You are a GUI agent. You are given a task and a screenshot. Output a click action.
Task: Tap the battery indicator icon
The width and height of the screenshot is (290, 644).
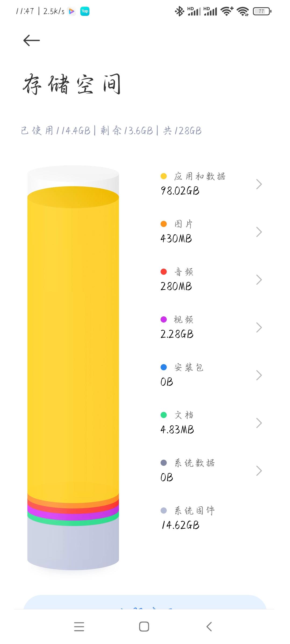[x=262, y=11]
